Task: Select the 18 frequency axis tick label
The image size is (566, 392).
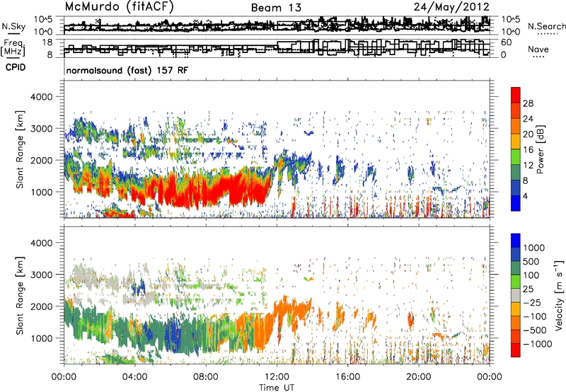Action: (47, 42)
